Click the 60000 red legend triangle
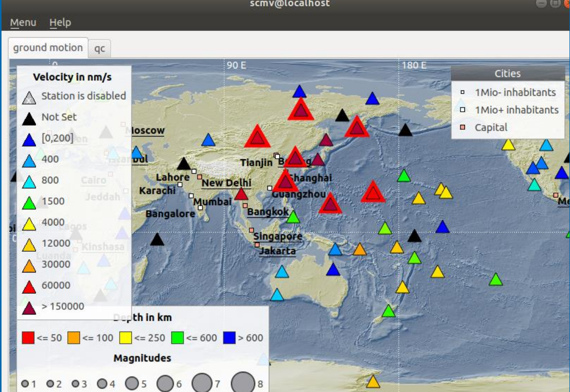Viewport: 570px width, 392px height. [29, 287]
